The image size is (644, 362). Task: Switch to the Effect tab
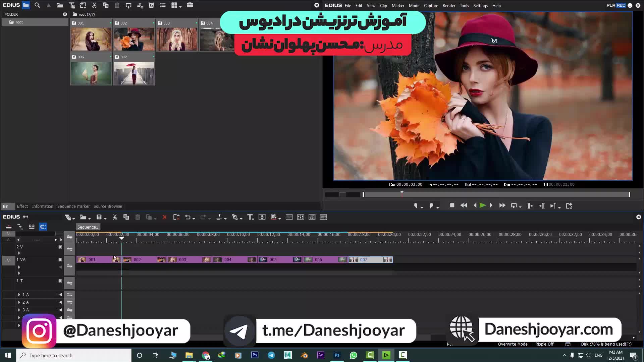tap(22, 206)
